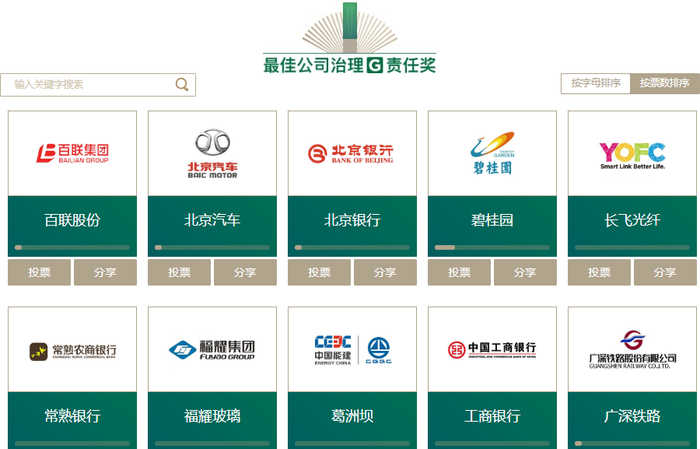Click the 百联股份 vote progress bar

(x=72, y=247)
